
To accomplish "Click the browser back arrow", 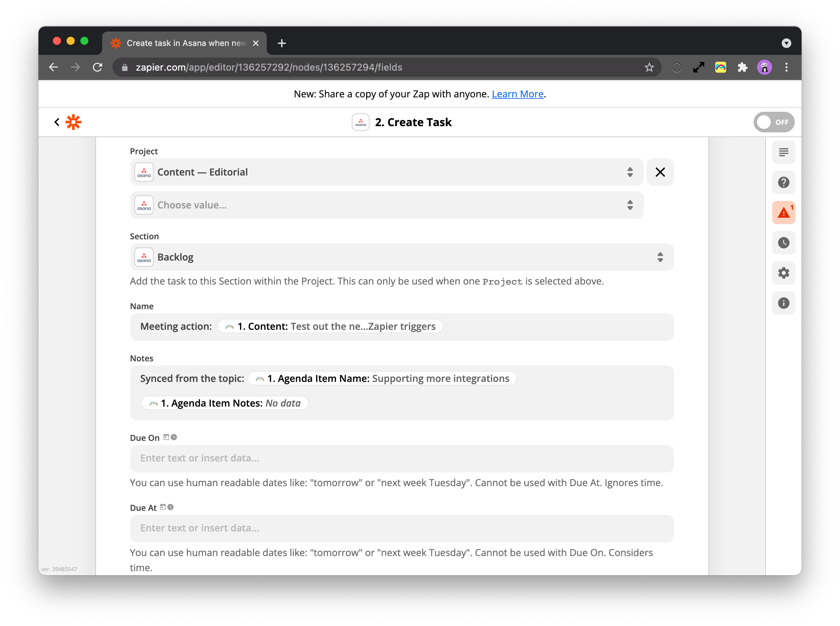I will 53,67.
